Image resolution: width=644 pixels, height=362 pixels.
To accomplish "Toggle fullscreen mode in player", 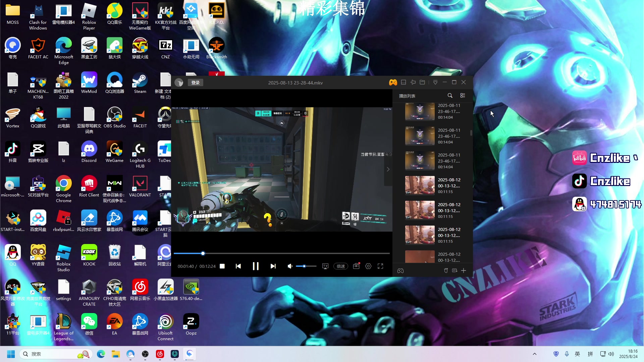I will pos(380,266).
